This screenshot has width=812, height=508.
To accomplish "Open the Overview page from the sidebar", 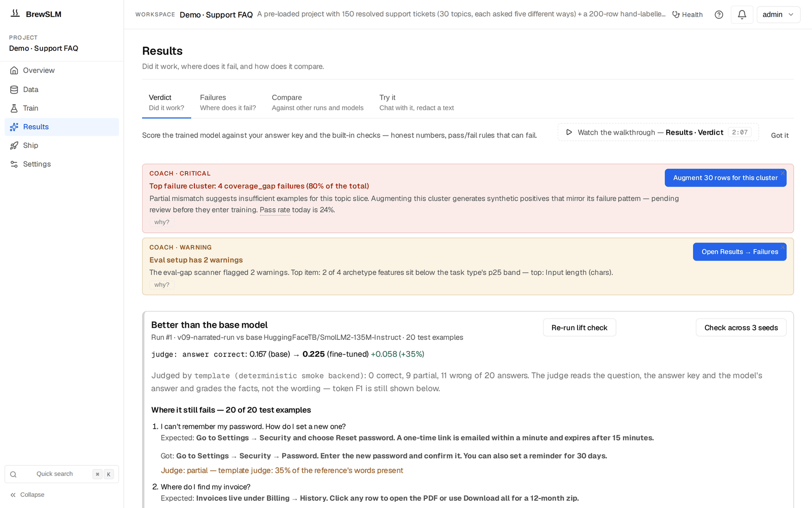I will (x=61, y=71).
